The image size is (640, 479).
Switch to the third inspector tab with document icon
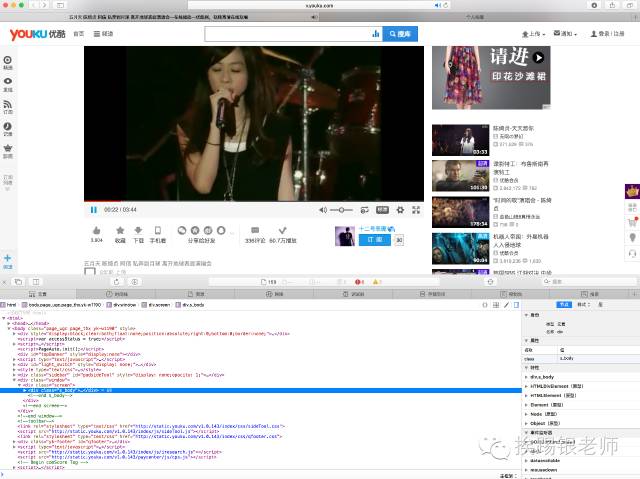point(196,294)
